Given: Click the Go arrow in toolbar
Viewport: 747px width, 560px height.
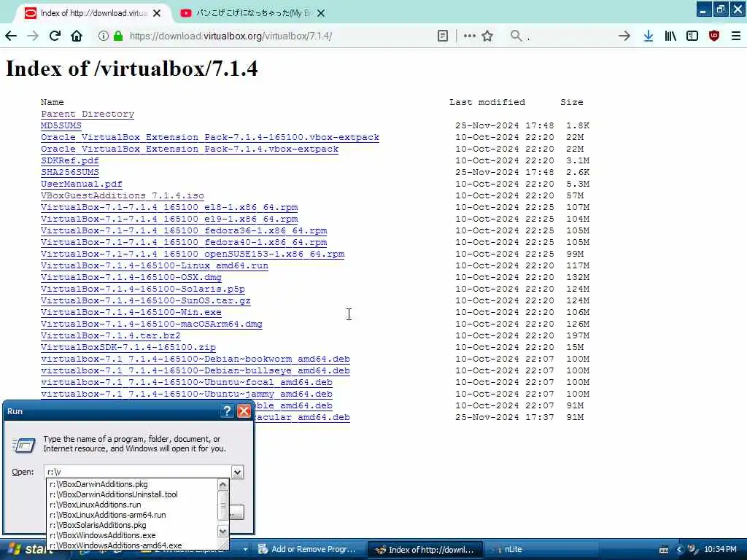Looking at the screenshot, I should tap(624, 36).
